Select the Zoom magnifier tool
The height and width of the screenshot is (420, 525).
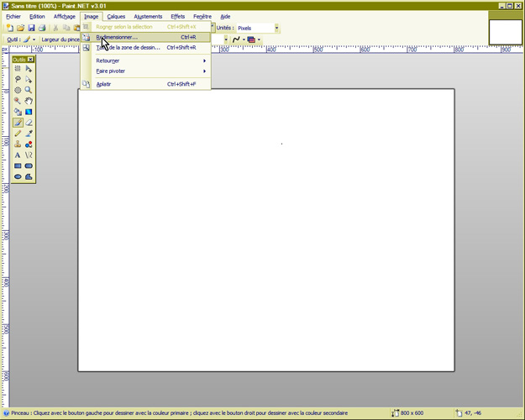pos(29,90)
